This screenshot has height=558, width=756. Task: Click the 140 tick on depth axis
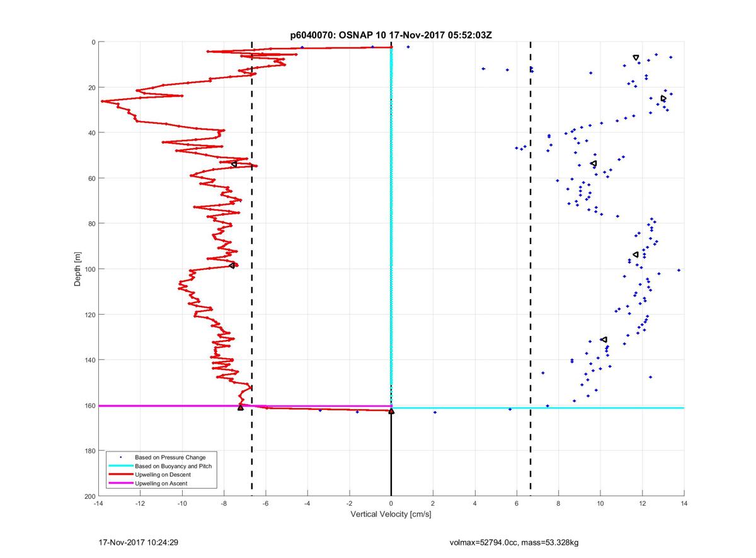coord(89,360)
